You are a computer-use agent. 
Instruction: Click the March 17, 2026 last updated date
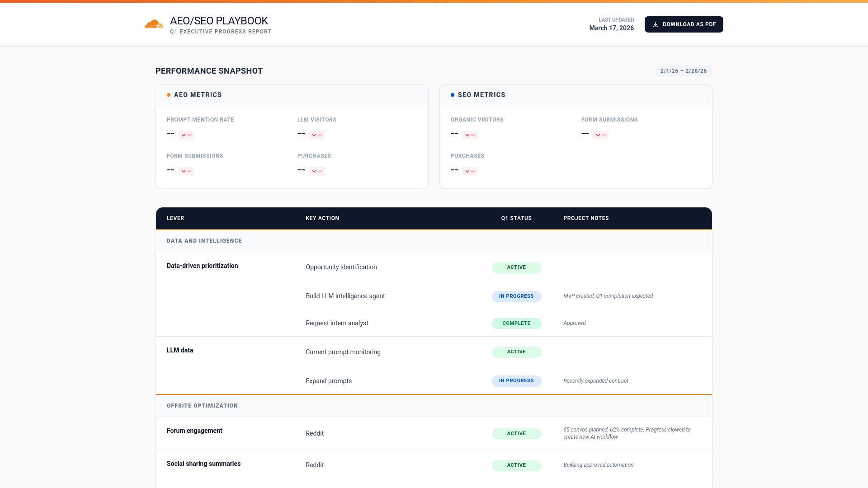coord(611,28)
